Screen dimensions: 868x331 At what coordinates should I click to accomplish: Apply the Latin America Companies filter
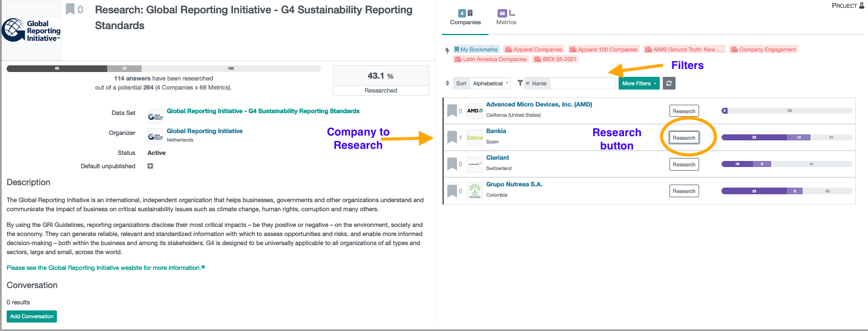coord(491,59)
